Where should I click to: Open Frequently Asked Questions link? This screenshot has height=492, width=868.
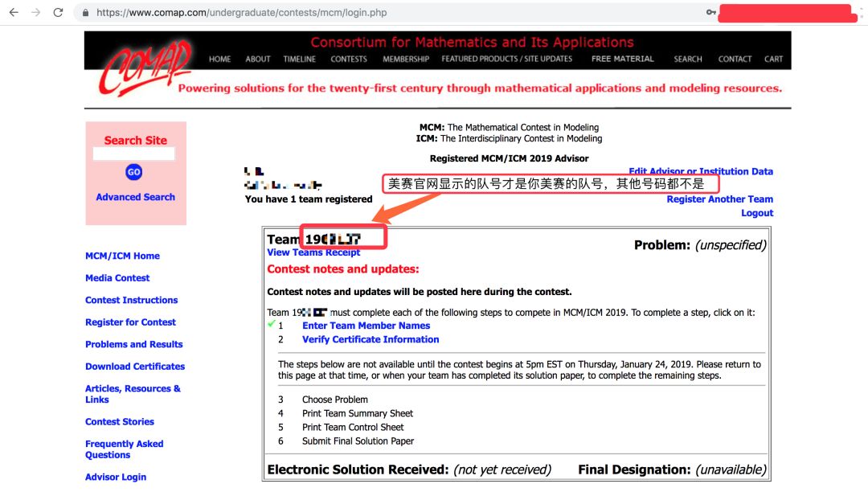[124, 449]
